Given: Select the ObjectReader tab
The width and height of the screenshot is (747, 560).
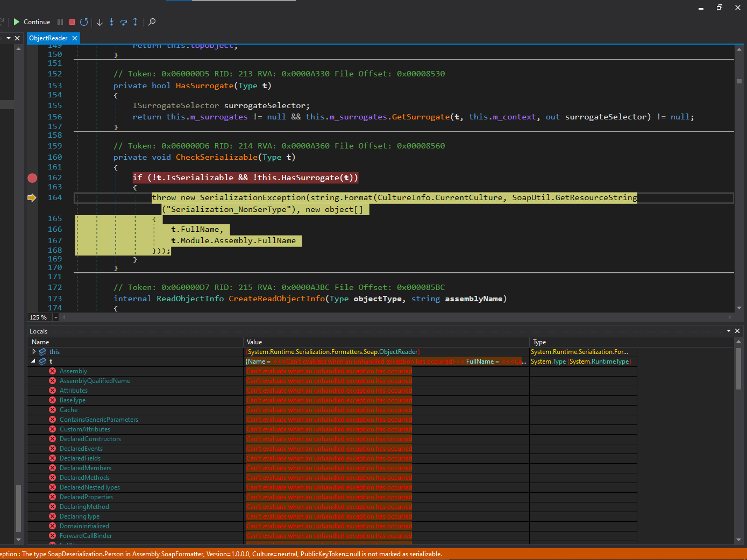Looking at the screenshot, I should tap(48, 38).
